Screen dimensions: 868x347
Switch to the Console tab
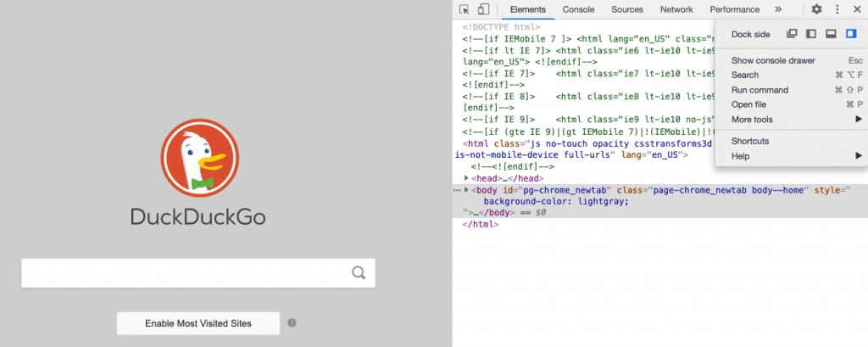tap(578, 9)
